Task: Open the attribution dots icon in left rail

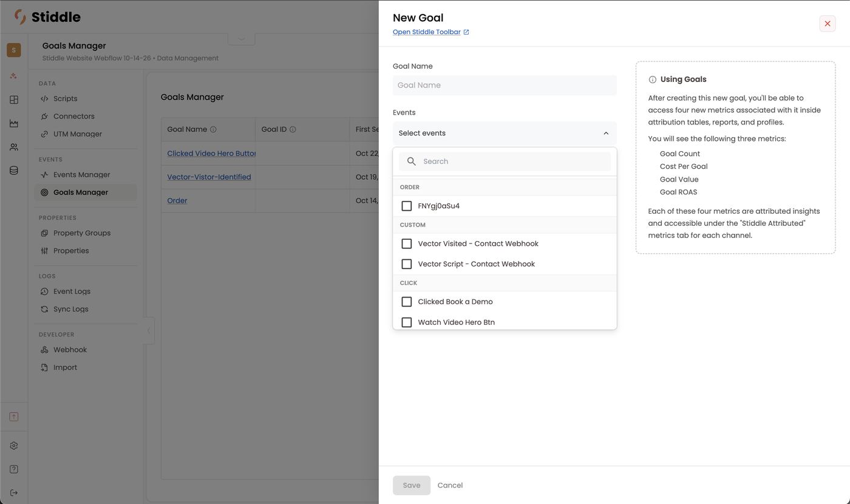Action: [14, 76]
